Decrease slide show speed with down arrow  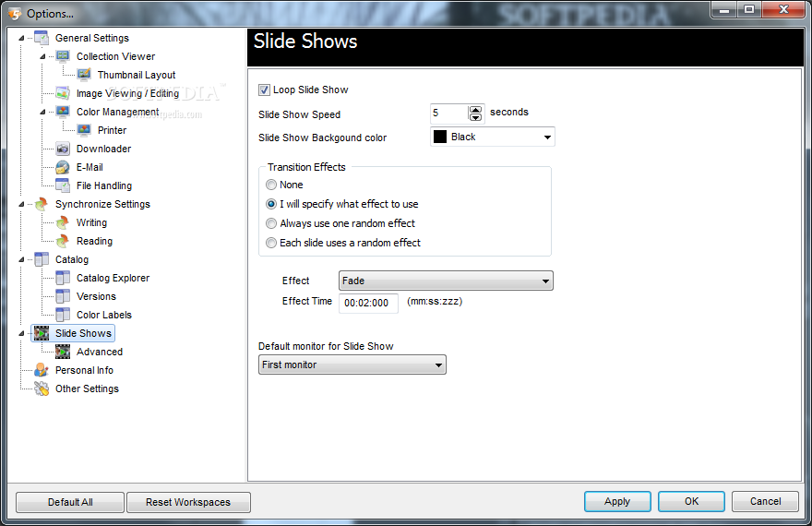tap(475, 117)
